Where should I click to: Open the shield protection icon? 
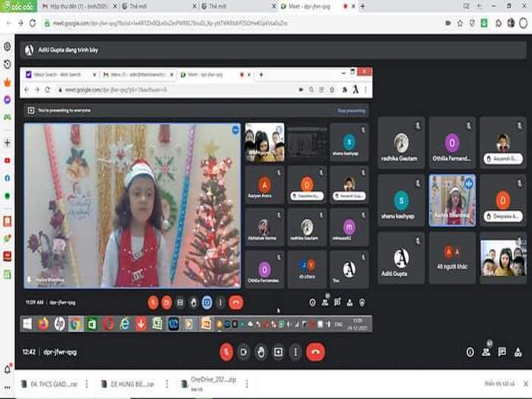coord(472,23)
